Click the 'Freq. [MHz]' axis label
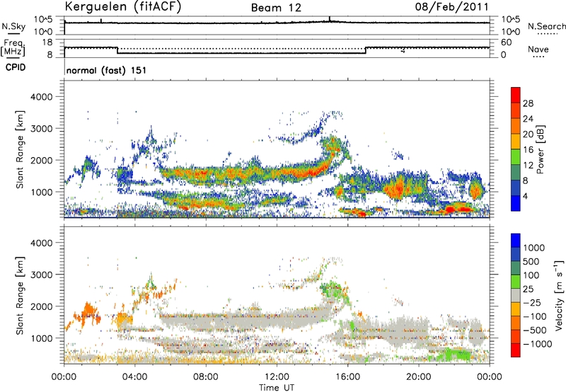 point(13,48)
